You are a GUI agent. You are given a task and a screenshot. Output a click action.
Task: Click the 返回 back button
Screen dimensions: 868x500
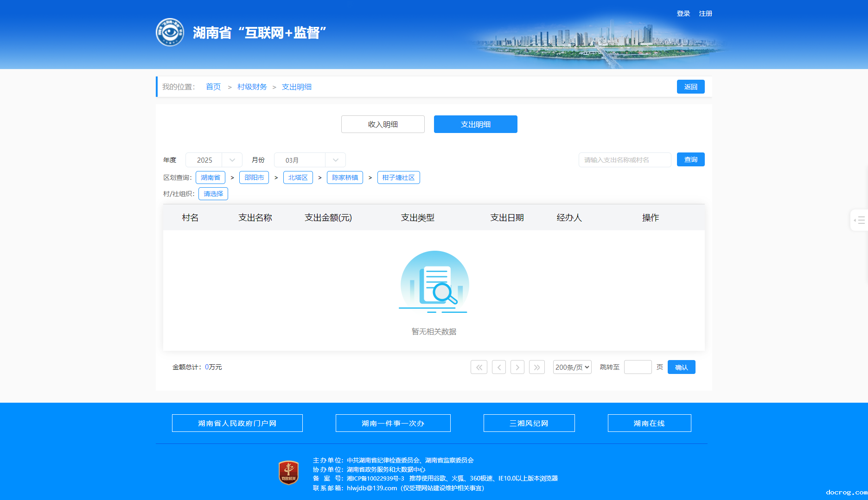690,87
